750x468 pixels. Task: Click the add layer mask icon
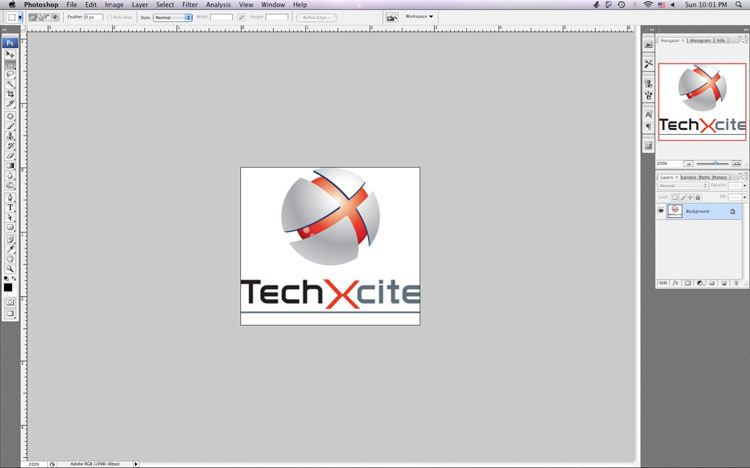[688, 283]
